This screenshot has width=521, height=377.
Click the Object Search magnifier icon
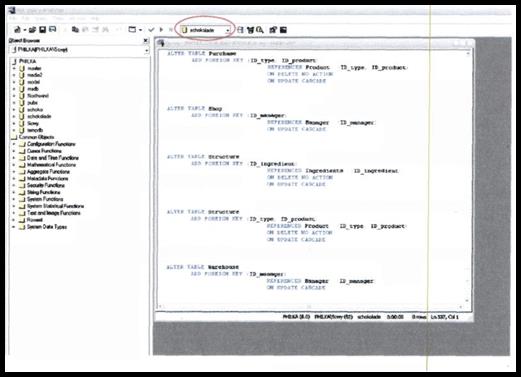(x=260, y=30)
